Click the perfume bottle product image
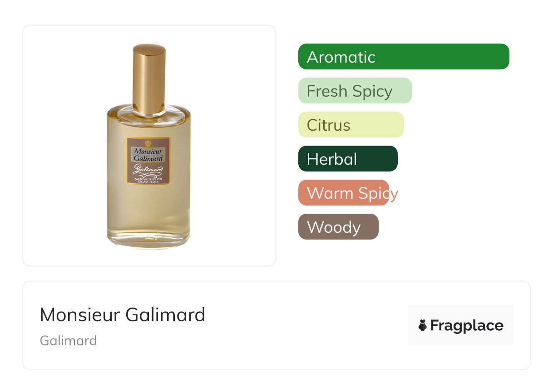Viewport: 553px width, 392px height. click(x=149, y=146)
